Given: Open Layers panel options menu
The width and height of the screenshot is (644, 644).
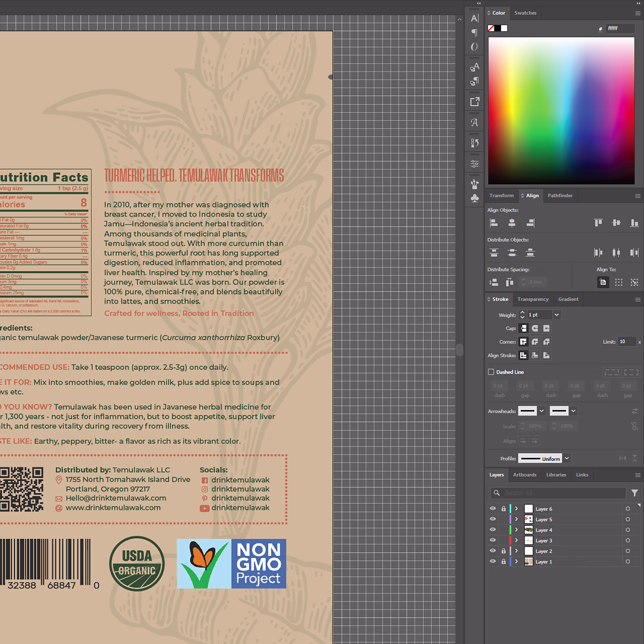Looking at the screenshot, I should [638, 475].
